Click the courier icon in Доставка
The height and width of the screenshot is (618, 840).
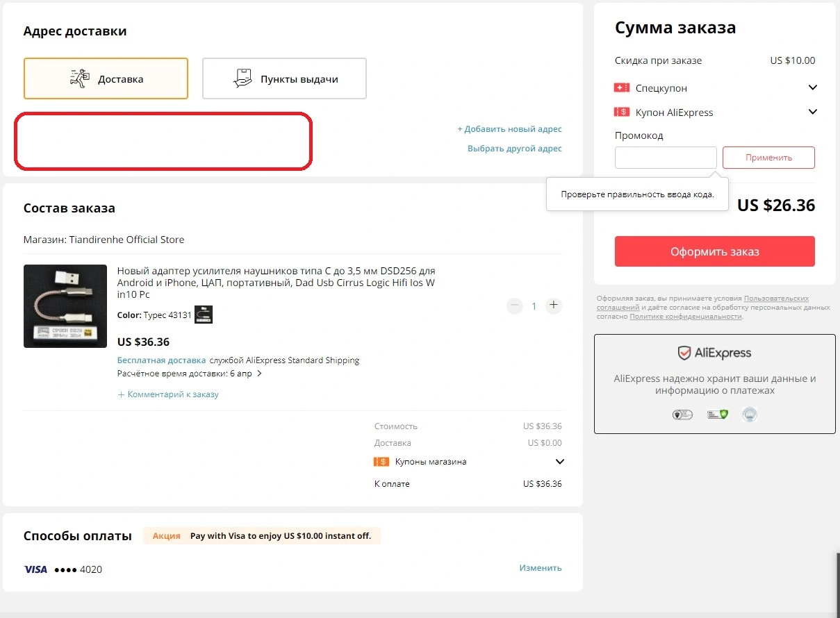(x=81, y=78)
